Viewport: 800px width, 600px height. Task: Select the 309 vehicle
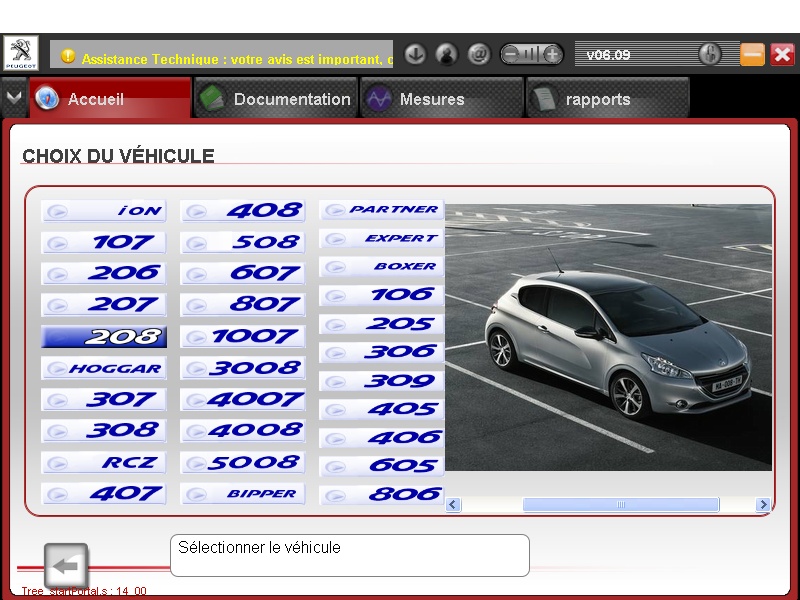(x=382, y=381)
